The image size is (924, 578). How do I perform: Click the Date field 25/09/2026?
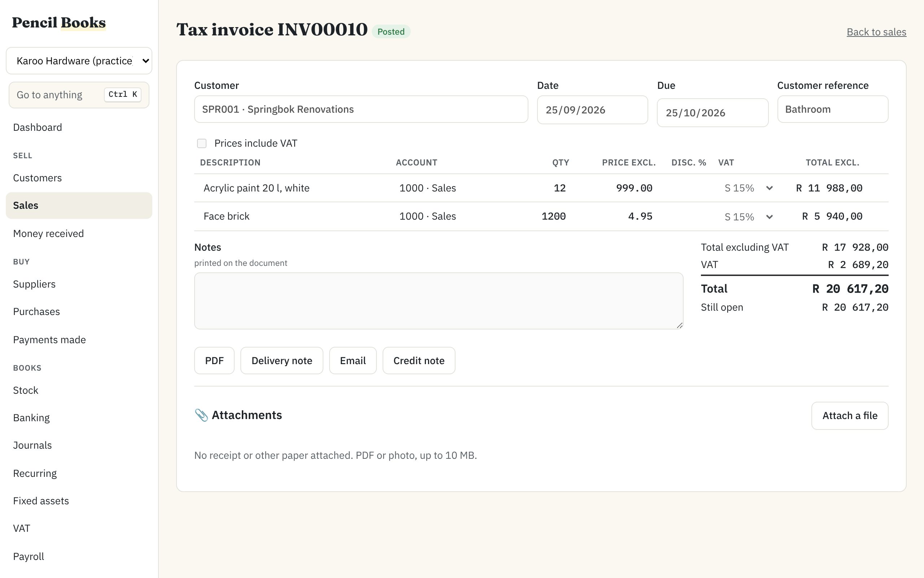pos(593,110)
